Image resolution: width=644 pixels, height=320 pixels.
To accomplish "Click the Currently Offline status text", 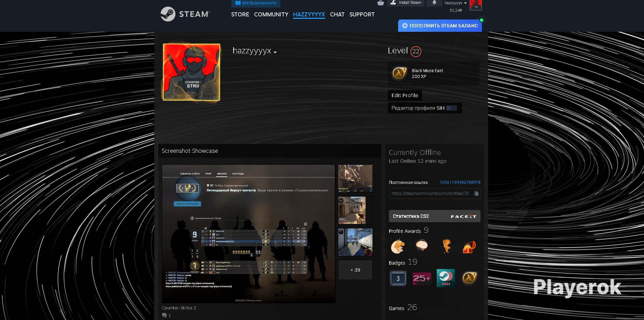I will pyautogui.click(x=415, y=152).
